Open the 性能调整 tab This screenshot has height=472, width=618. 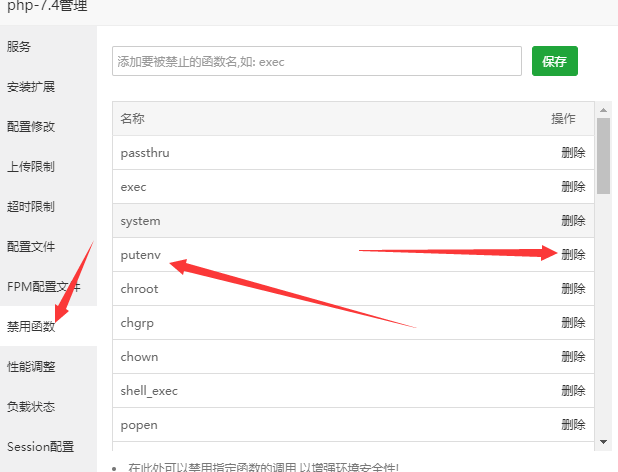tap(31, 367)
